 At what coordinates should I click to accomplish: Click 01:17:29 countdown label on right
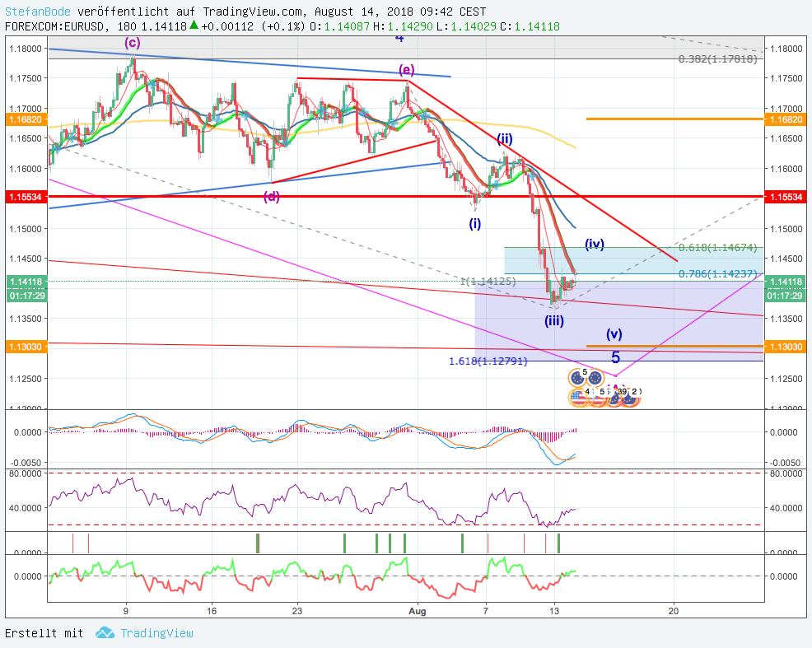pyautogui.click(x=786, y=296)
